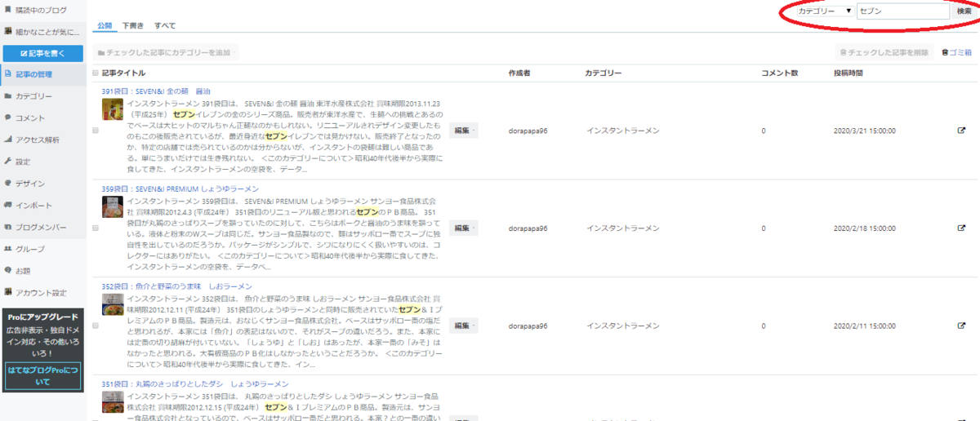Click thumbnail image of article 391袋目
The width and height of the screenshot is (980, 421).
(x=113, y=109)
